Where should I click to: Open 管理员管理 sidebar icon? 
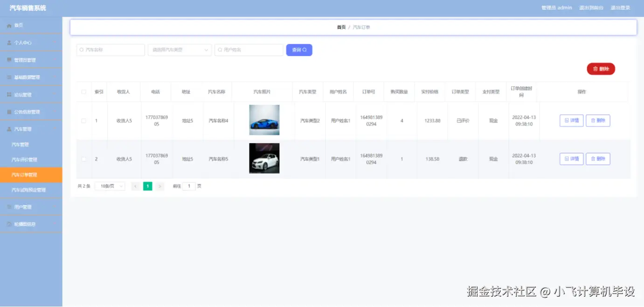[9, 60]
